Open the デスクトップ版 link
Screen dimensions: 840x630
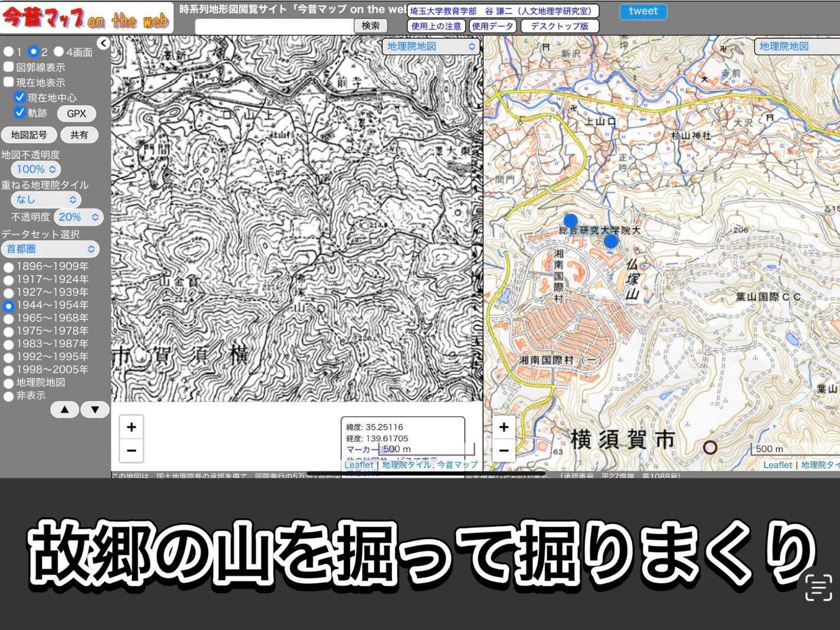559,26
